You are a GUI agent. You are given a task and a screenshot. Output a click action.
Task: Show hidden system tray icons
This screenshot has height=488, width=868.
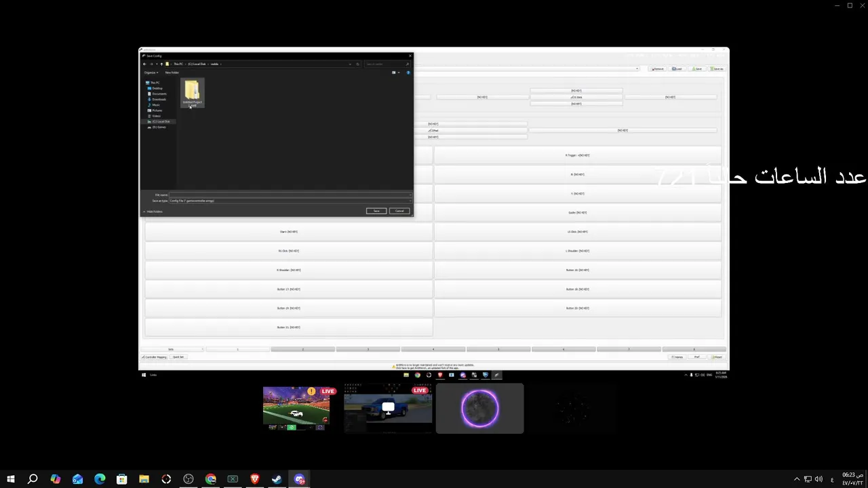pos(797,479)
